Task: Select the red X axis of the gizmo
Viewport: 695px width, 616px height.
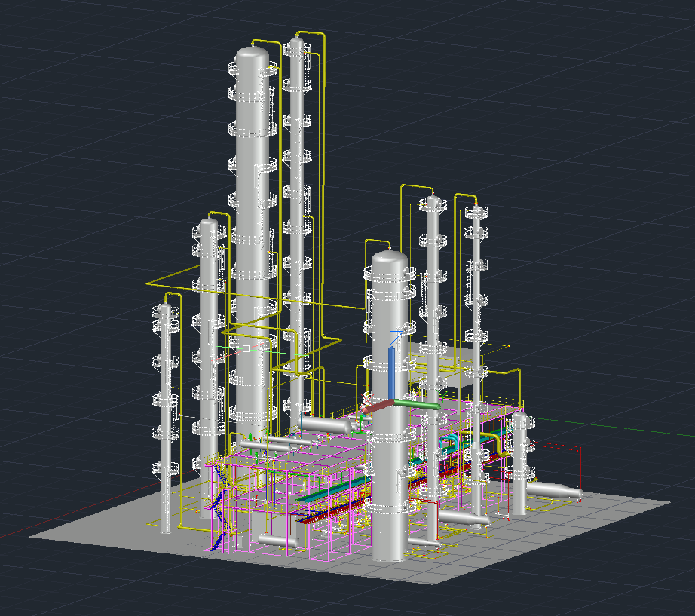Action: [377, 406]
